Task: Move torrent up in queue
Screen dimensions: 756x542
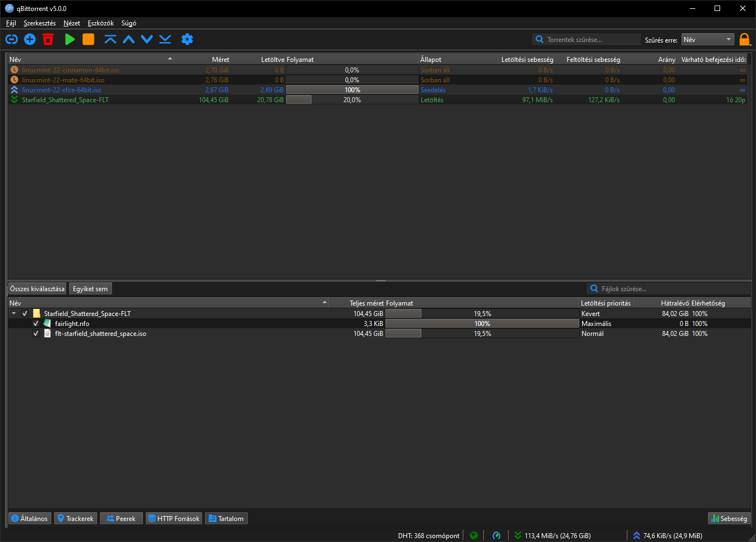Action: pyautogui.click(x=129, y=39)
